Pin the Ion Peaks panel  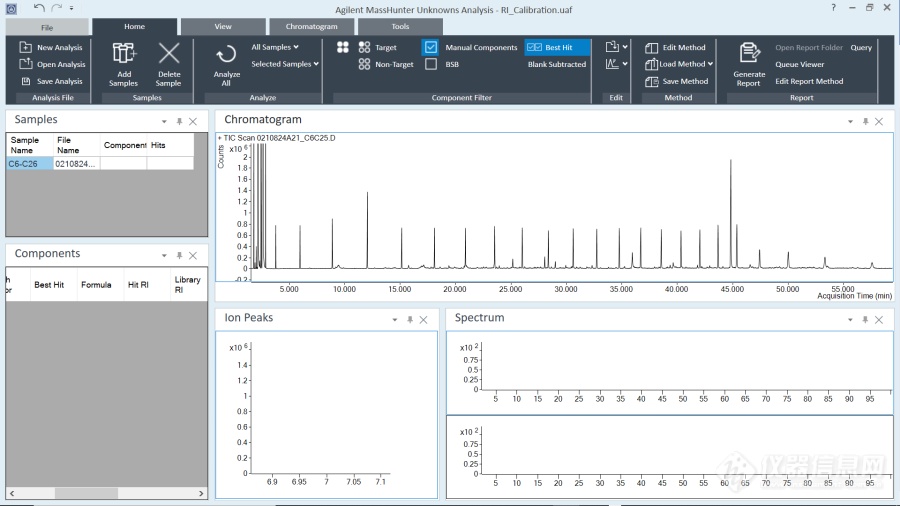point(410,320)
